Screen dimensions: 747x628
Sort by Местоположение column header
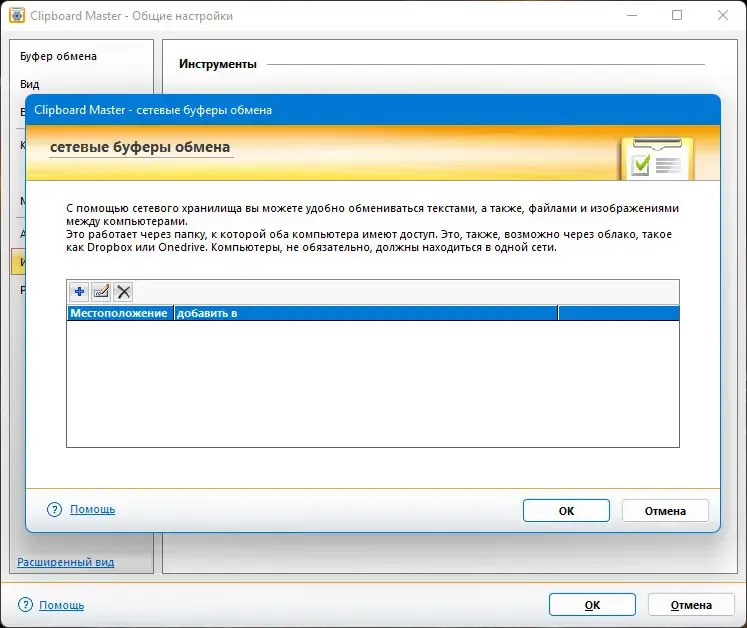[120, 313]
